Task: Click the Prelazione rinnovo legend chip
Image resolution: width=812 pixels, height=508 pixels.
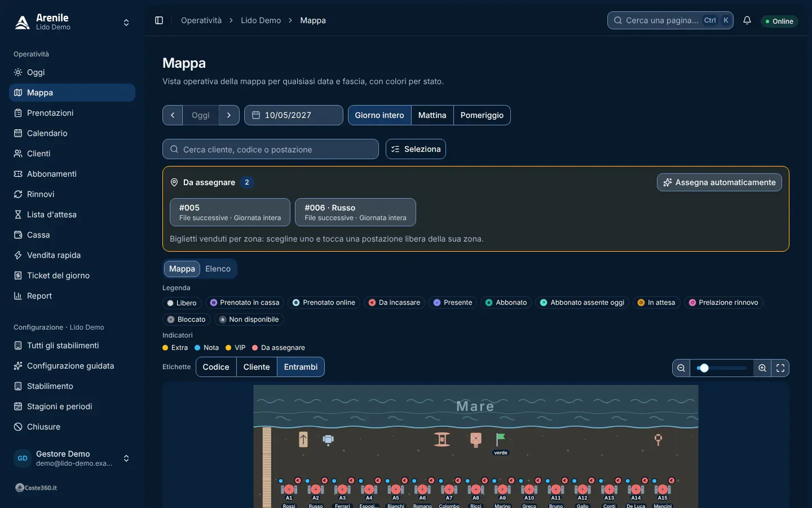Action: pyautogui.click(x=723, y=303)
